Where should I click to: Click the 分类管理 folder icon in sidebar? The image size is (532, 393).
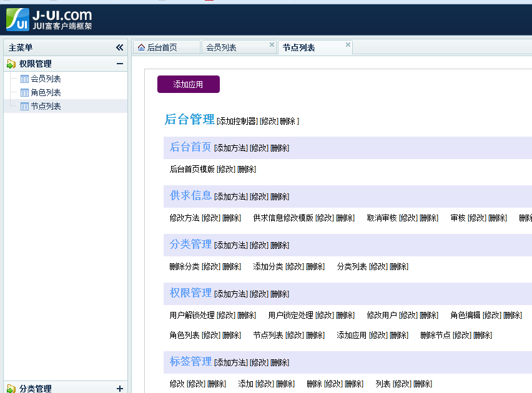pos(11,389)
